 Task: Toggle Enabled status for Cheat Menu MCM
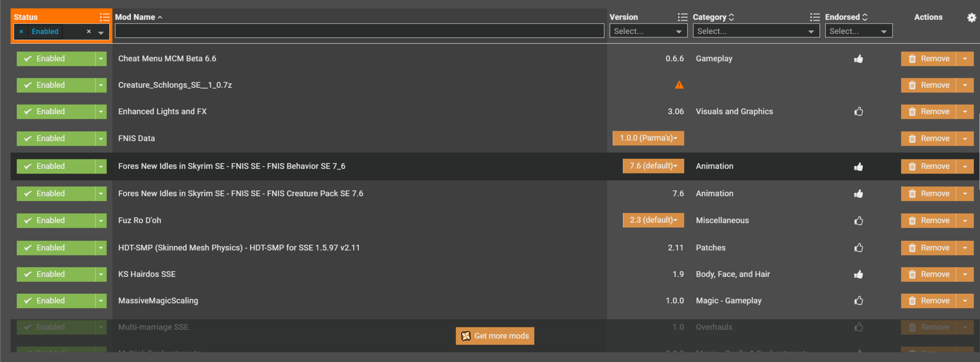click(56, 59)
